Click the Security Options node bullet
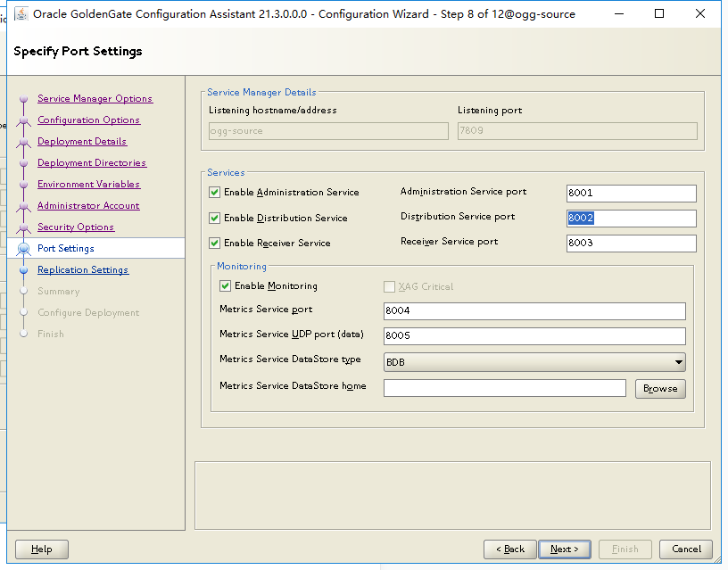 pyautogui.click(x=24, y=227)
